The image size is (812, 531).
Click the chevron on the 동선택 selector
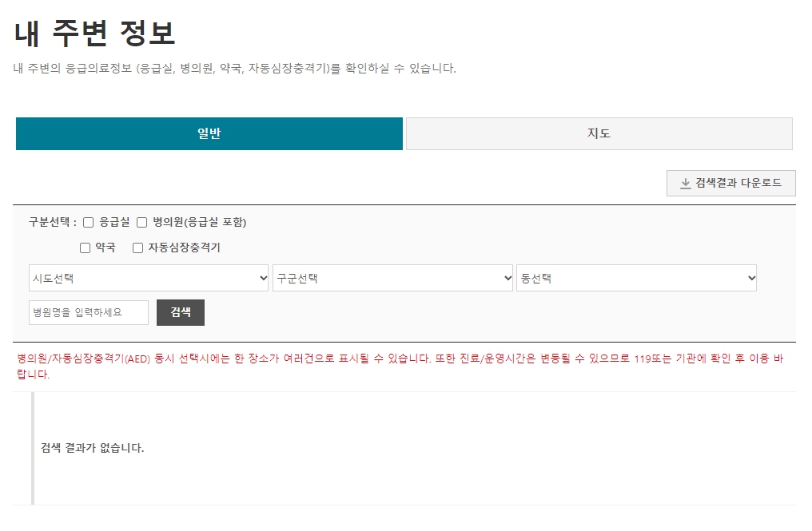[751, 277]
